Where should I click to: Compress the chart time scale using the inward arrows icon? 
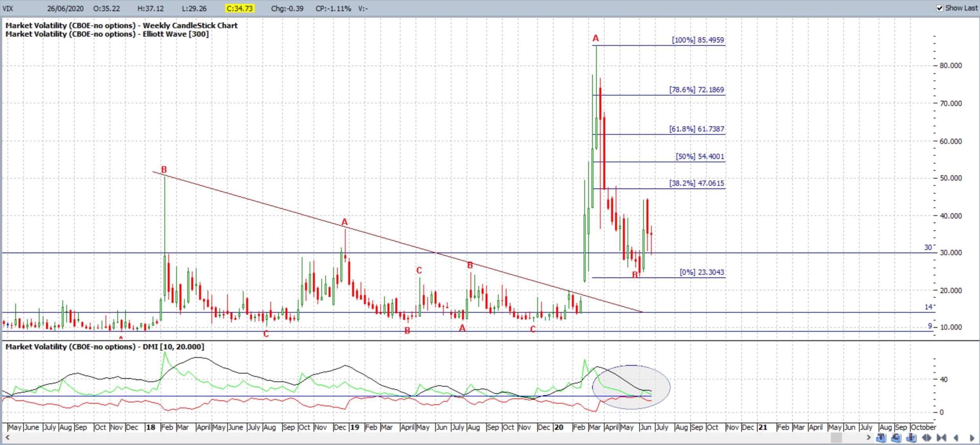click(x=941, y=438)
